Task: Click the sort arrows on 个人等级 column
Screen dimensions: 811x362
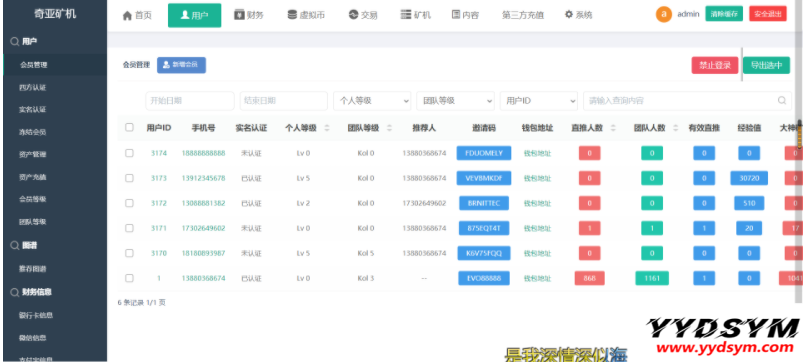Action: pyautogui.click(x=327, y=128)
